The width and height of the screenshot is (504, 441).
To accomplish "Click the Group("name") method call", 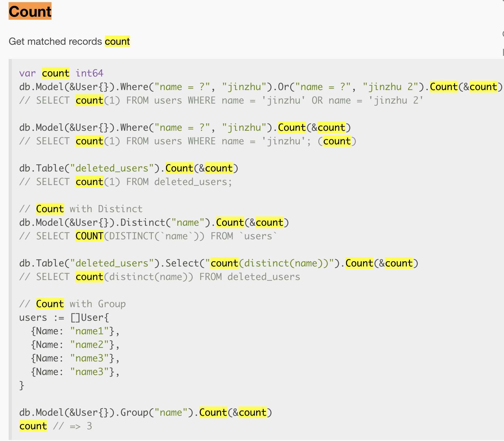I will (x=156, y=412).
